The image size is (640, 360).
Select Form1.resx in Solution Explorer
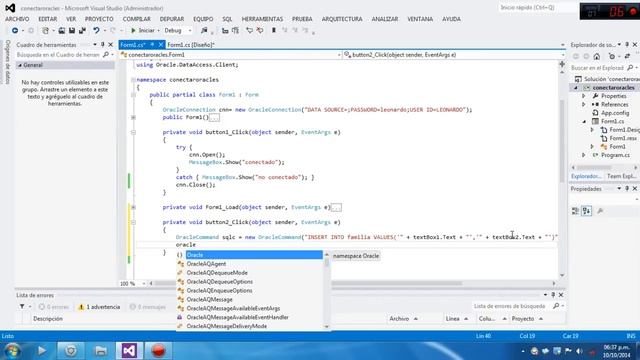coord(623,138)
